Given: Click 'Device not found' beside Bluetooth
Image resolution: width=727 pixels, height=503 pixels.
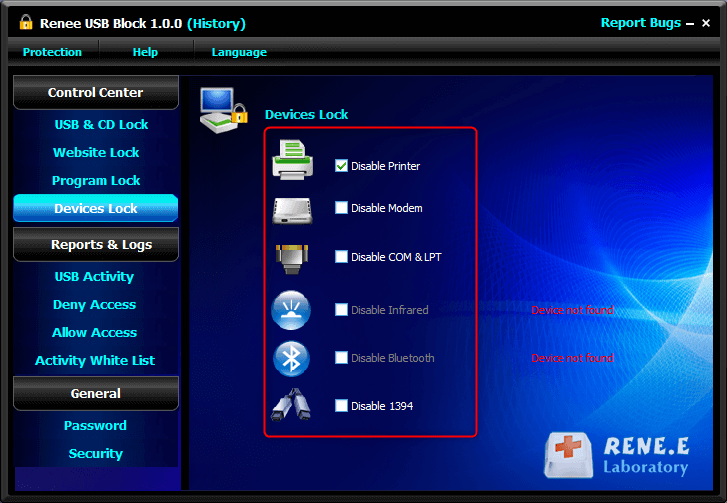Looking at the screenshot, I should click(572, 358).
